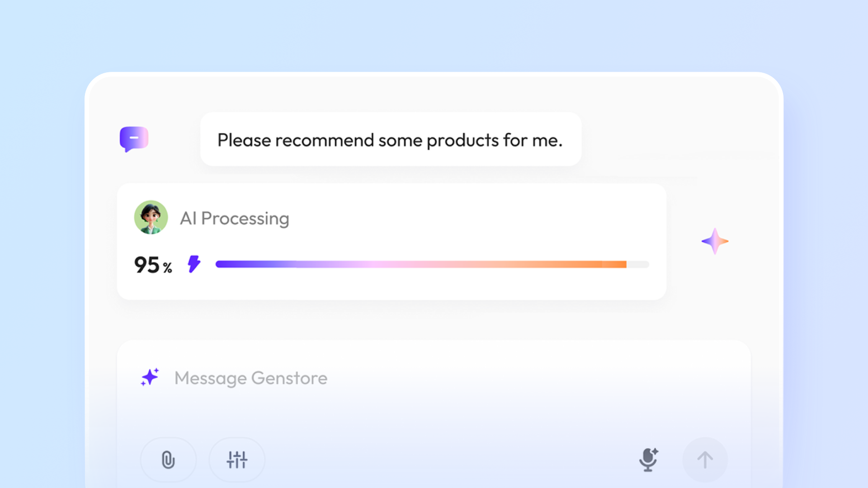868x488 pixels.
Task: Click the purple chat bubble icon
Action: click(134, 138)
